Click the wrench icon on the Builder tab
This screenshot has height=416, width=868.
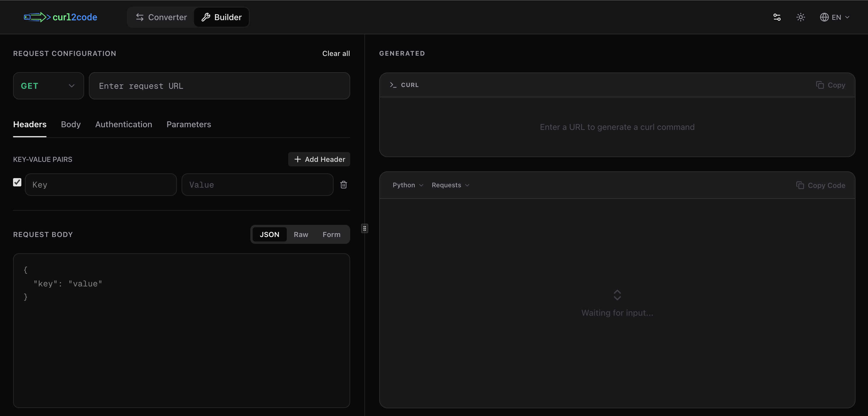[x=205, y=17]
